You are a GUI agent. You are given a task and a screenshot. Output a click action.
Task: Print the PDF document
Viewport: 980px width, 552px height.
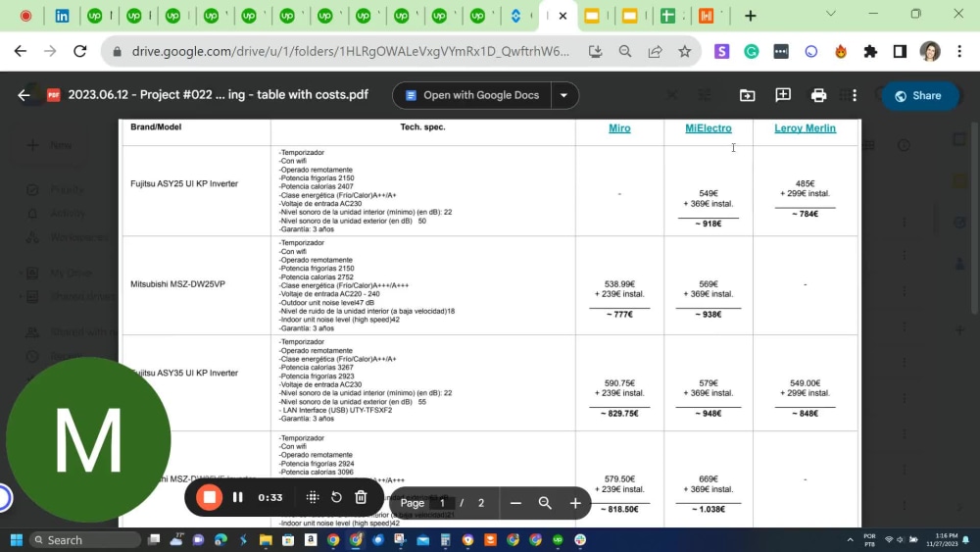[x=818, y=95]
